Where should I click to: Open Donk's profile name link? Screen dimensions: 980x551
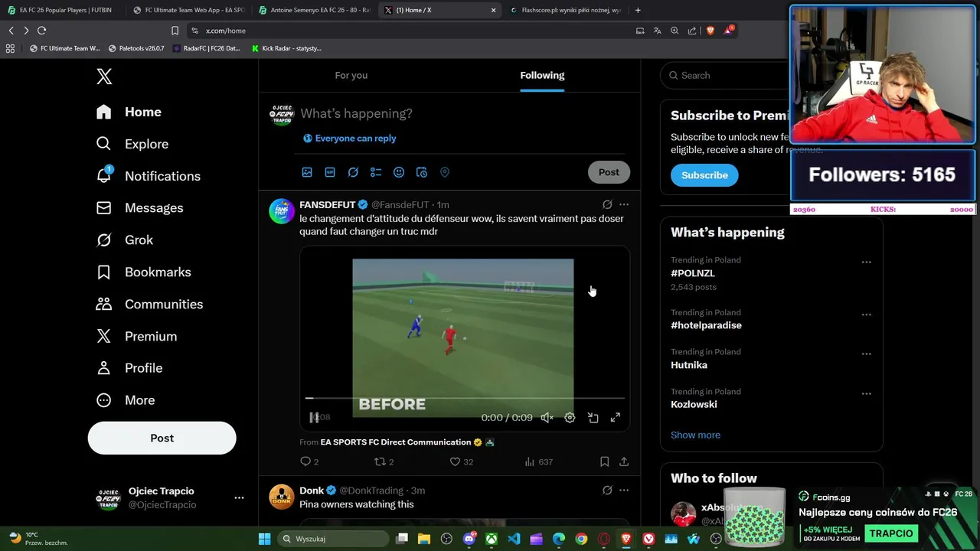tap(312, 491)
